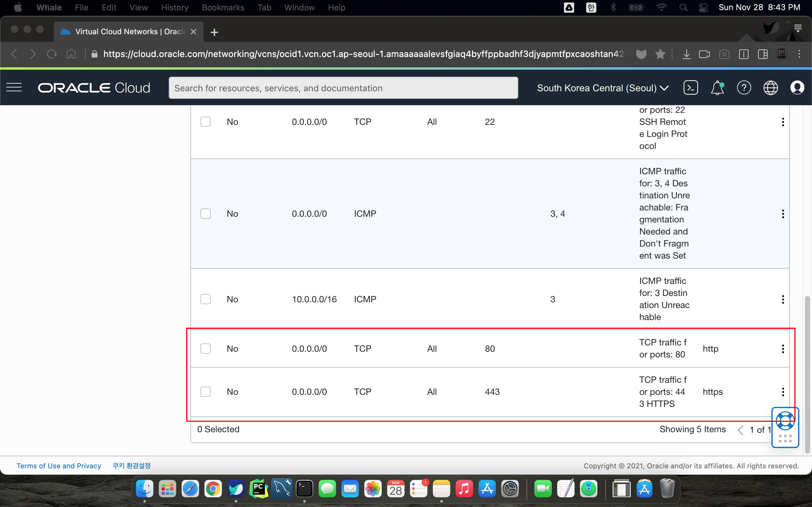Select checkbox for port 80 rule
This screenshot has width=812, height=507.
click(205, 349)
